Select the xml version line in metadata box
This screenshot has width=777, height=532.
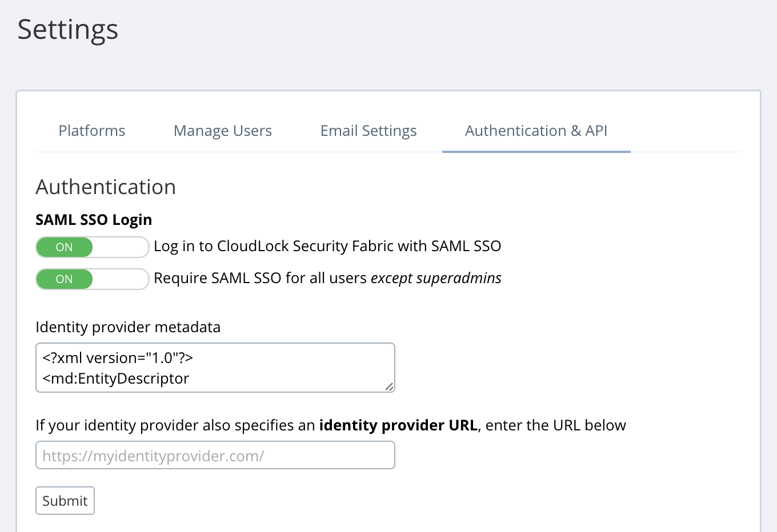pyautogui.click(x=118, y=357)
